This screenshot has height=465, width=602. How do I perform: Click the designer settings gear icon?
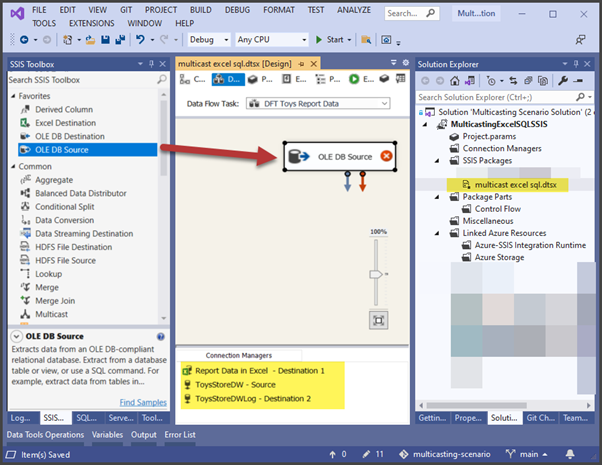tap(405, 63)
